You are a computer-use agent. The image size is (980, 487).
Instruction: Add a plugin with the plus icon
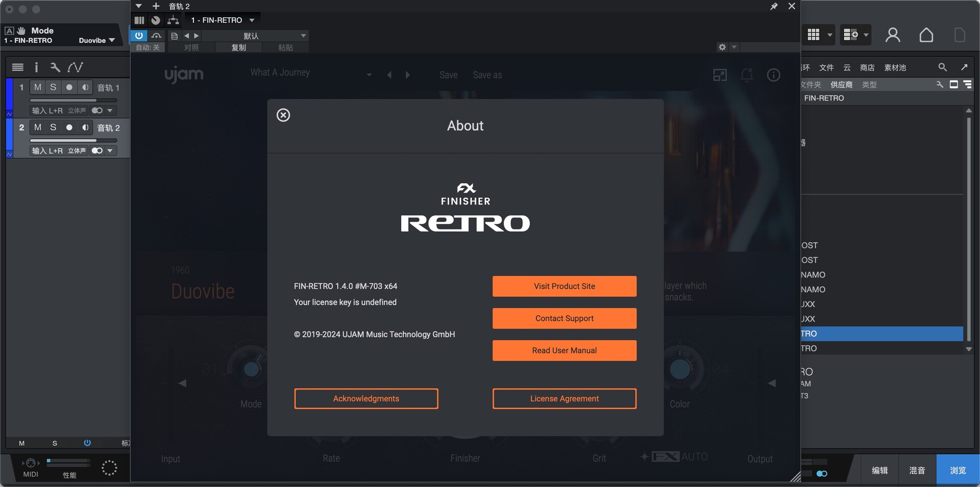click(x=156, y=6)
